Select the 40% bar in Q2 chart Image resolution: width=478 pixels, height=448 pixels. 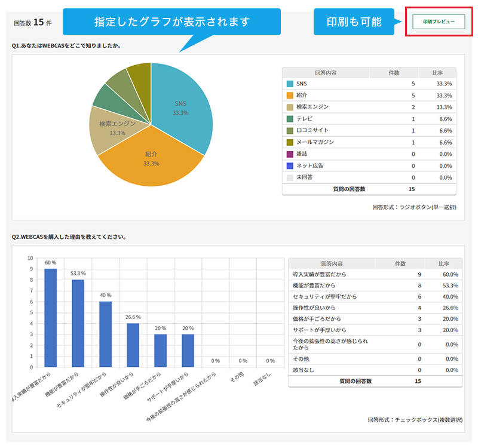point(106,335)
